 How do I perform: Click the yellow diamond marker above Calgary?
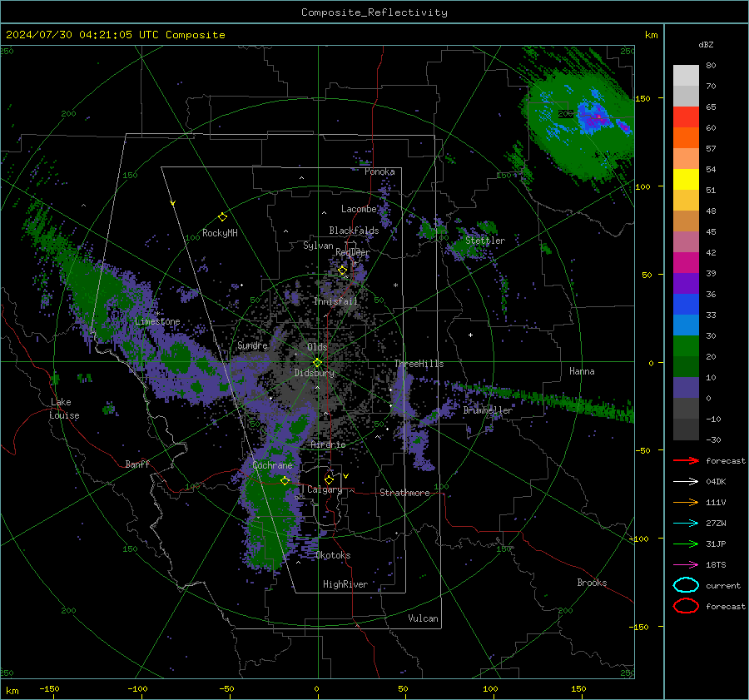[329, 479]
